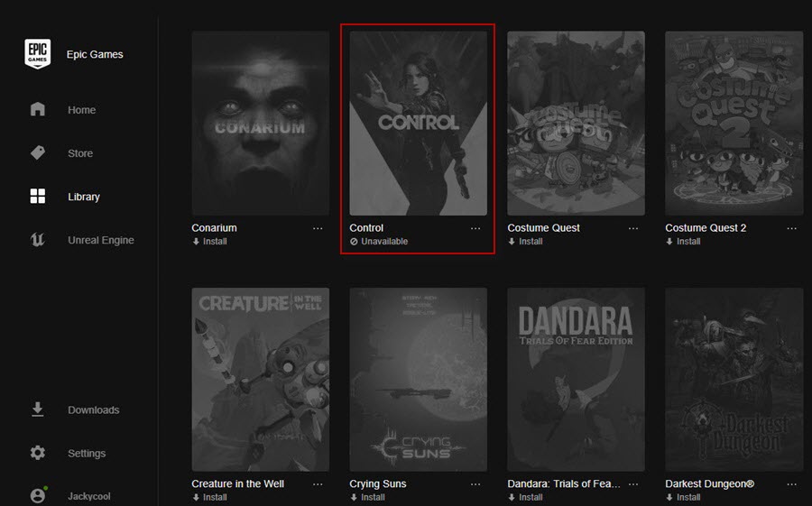The image size is (812, 506).
Task: Open options menu for Creature in the Well
Action: (318, 484)
